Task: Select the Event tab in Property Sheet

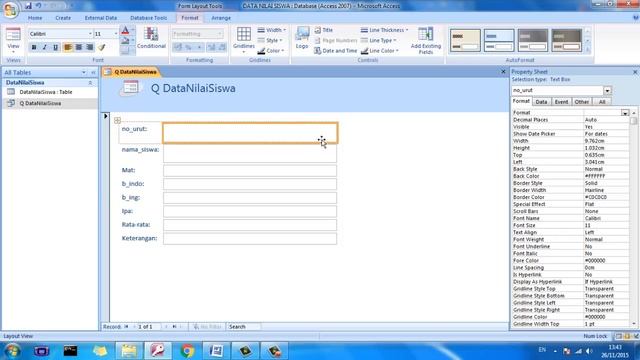Action: click(x=561, y=102)
